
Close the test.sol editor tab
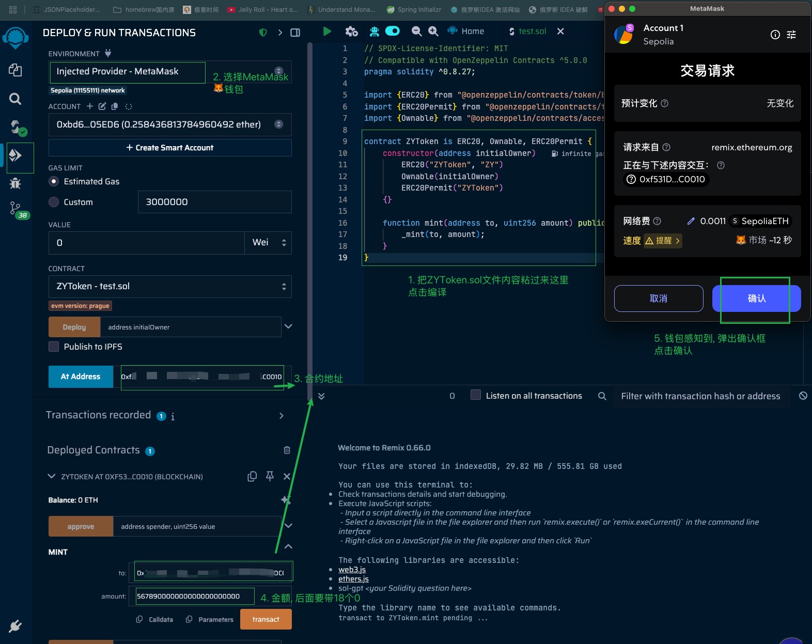(x=560, y=32)
